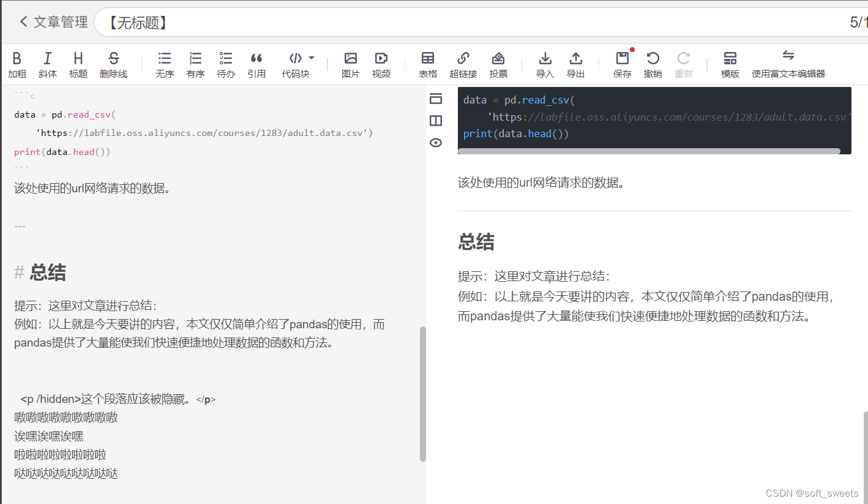The height and width of the screenshot is (504, 868).
Task: Redo the edit with 重做
Action: coord(684,65)
